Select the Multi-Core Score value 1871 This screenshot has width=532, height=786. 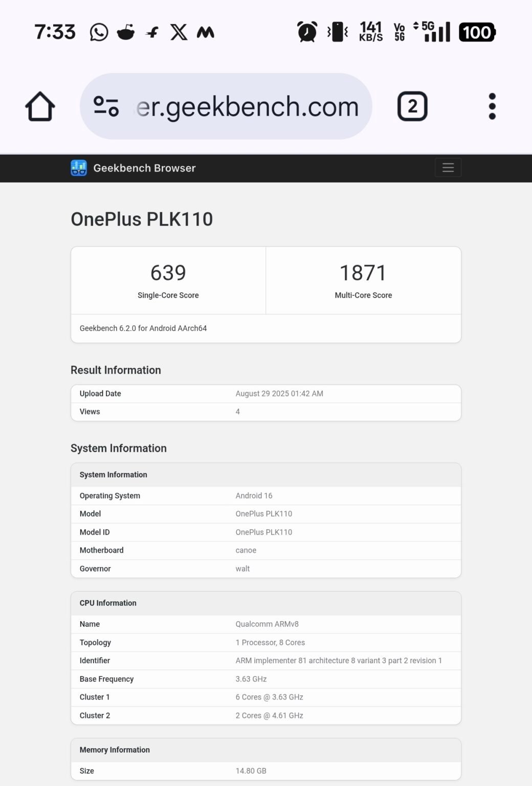pos(363,272)
